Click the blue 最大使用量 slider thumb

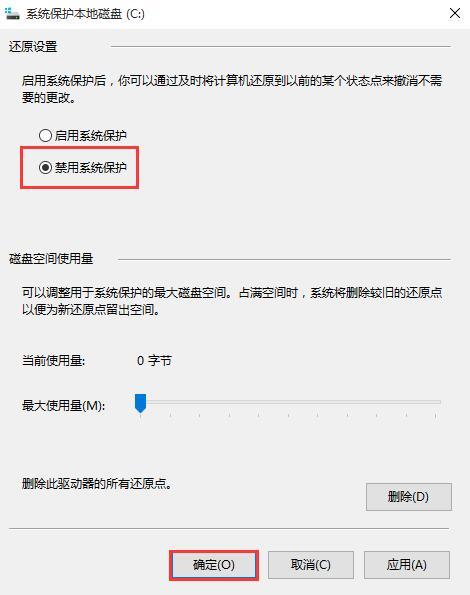[140, 403]
